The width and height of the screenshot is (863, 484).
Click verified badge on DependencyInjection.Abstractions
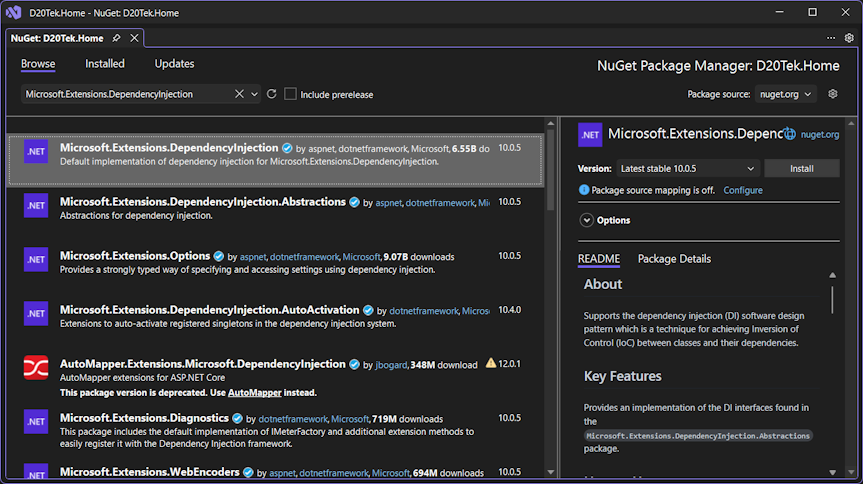click(354, 203)
